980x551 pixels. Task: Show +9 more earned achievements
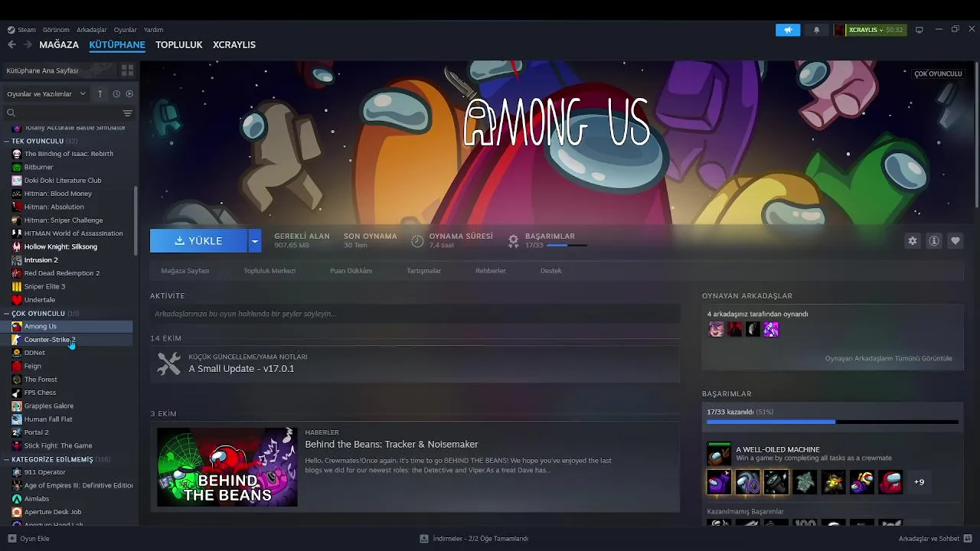(919, 482)
